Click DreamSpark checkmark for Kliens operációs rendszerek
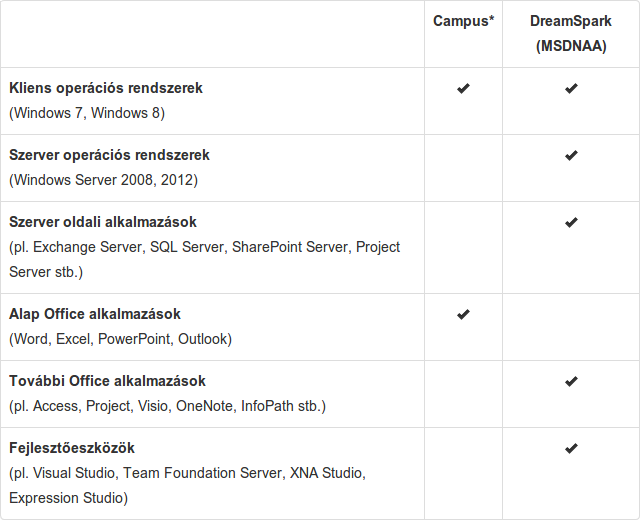The width and height of the screenshot is (640, 520). click(x=571, y=88)
